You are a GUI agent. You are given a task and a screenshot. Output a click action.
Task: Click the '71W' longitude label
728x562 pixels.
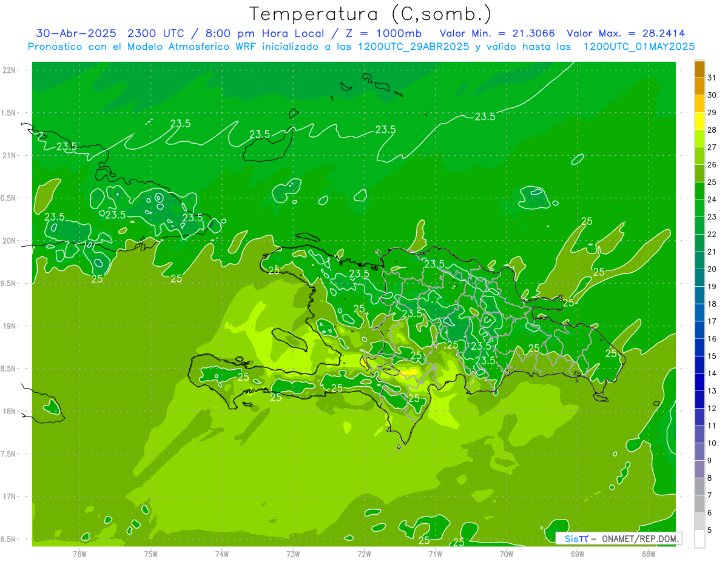coord(435,554)
